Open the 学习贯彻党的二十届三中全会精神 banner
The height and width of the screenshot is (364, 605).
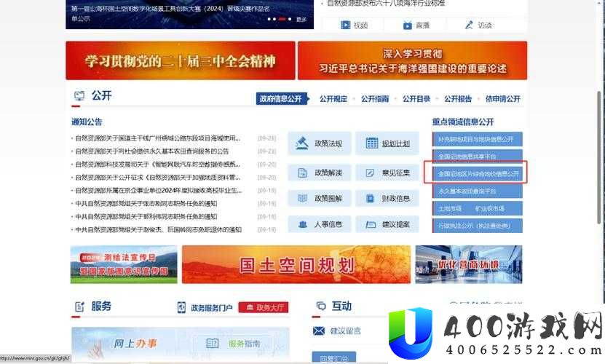click(x=180, y=60)
